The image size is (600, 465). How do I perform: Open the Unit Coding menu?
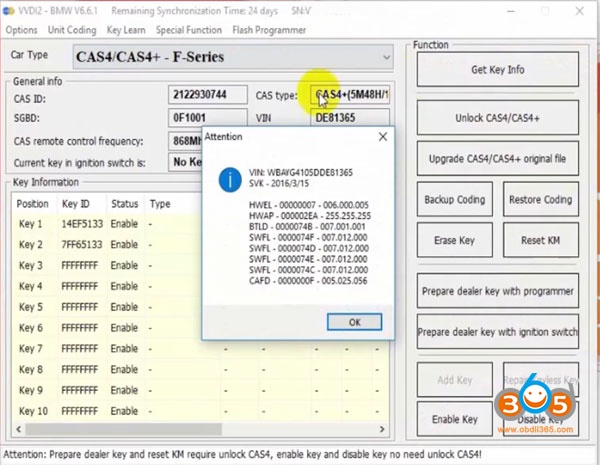(72, 30)
